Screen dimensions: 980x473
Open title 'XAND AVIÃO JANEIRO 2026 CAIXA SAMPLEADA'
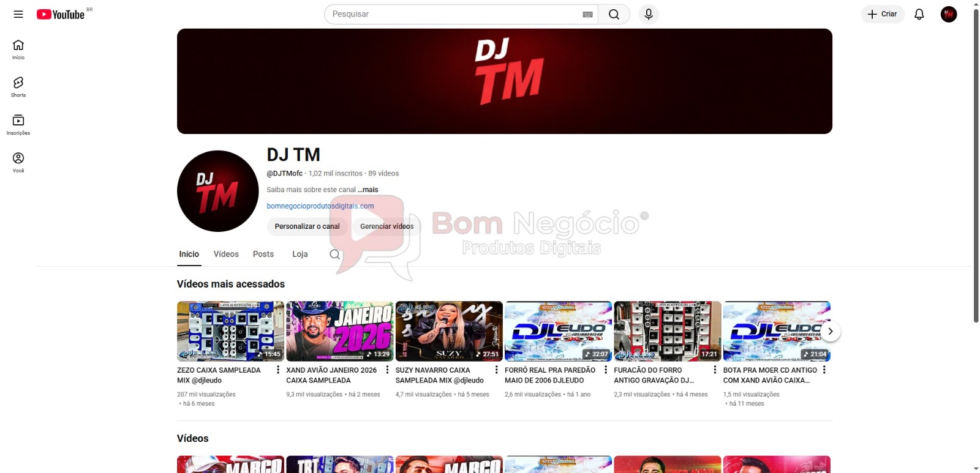(331, 375)
